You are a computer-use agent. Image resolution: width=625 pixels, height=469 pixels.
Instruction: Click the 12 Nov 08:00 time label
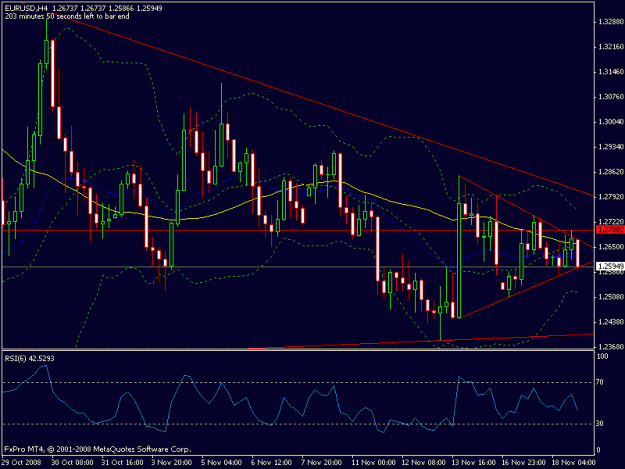click(x=423, y=463)
